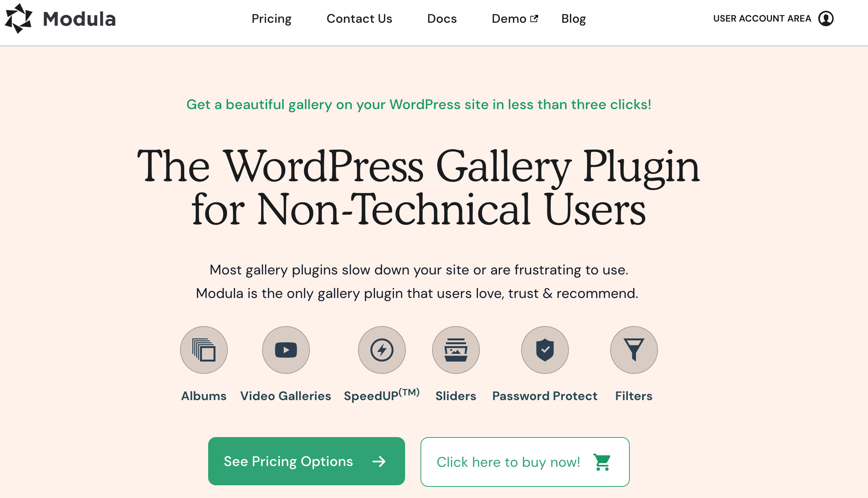868x498 pixels.
Task: Go to the Contact Us page
Action: 359,19
